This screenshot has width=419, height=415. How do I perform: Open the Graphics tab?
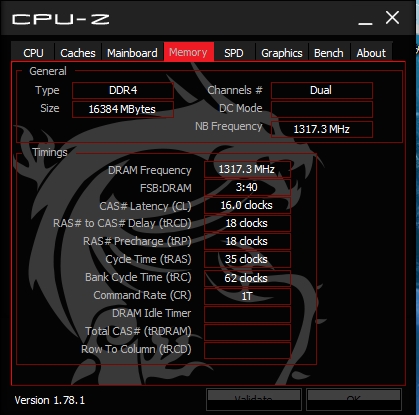(x=282, y=52)
